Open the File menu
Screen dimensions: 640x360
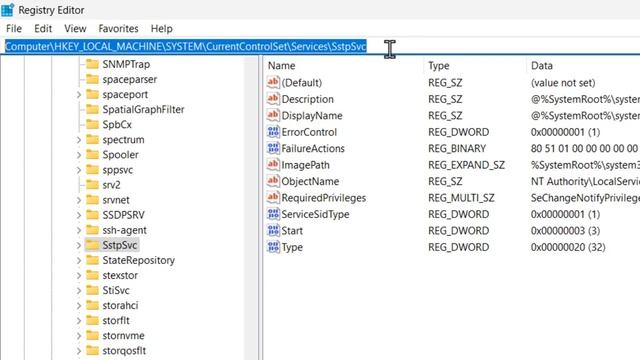pos(14,29)
